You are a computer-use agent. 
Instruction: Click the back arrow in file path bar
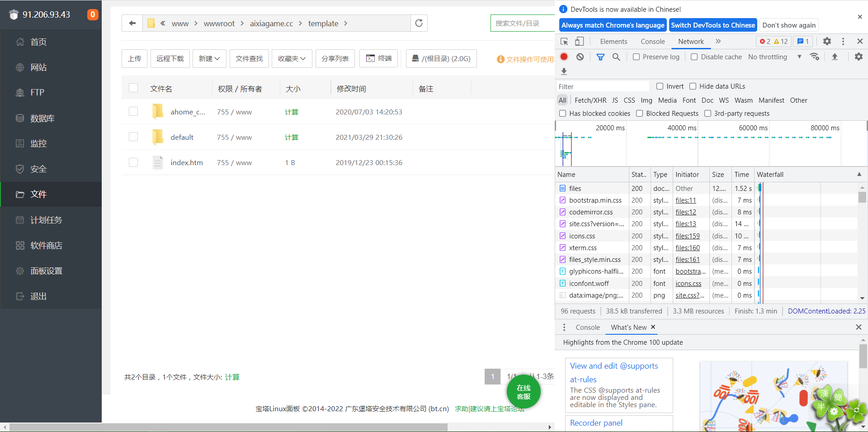(x=132, y=23)
